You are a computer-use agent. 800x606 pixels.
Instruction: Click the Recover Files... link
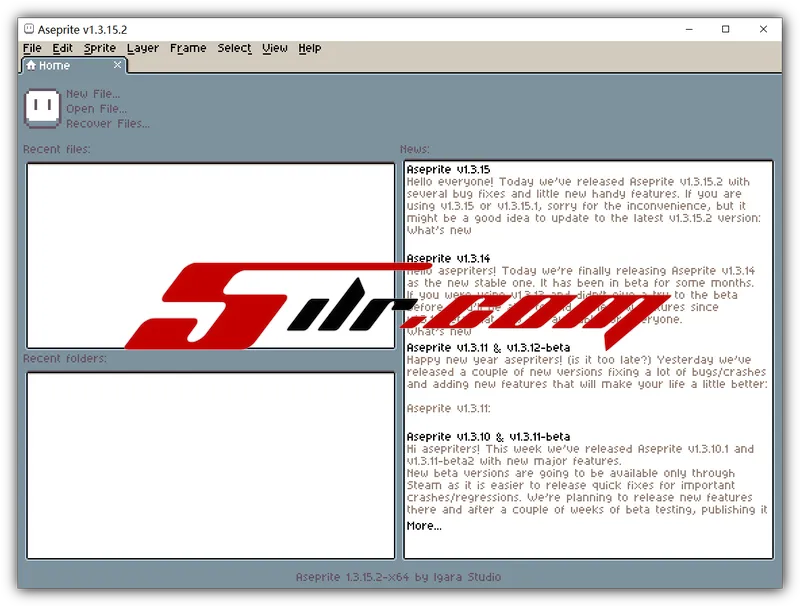(108, 123)
